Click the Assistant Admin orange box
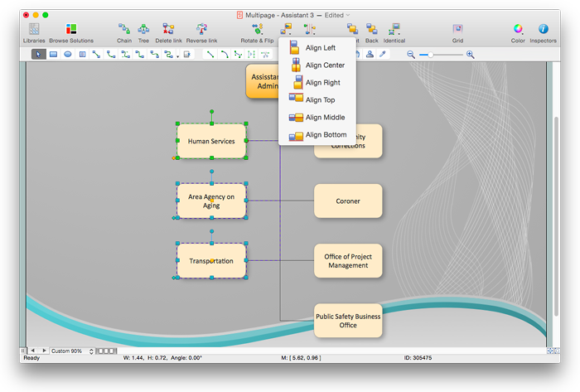The width and height of the screenshot is (580, 392). 263,81
